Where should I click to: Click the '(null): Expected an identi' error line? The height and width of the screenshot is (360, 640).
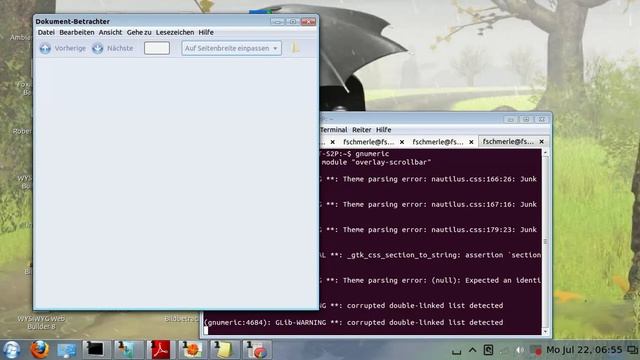(431, 280)
